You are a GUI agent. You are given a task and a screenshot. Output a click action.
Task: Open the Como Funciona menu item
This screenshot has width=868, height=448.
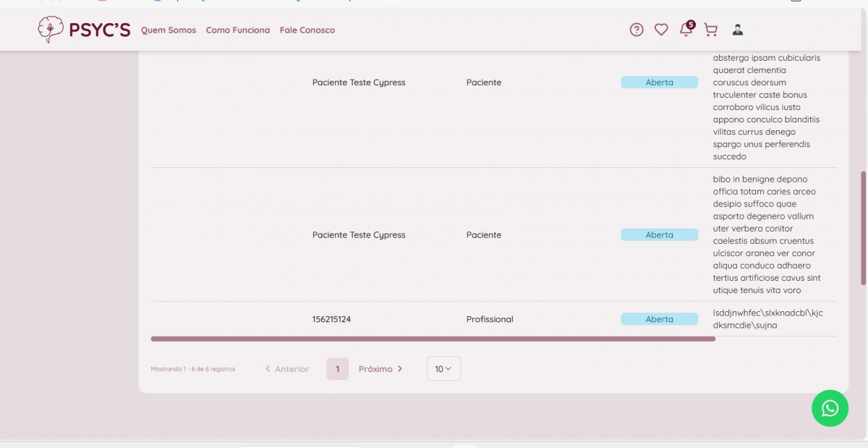[238, 30]
